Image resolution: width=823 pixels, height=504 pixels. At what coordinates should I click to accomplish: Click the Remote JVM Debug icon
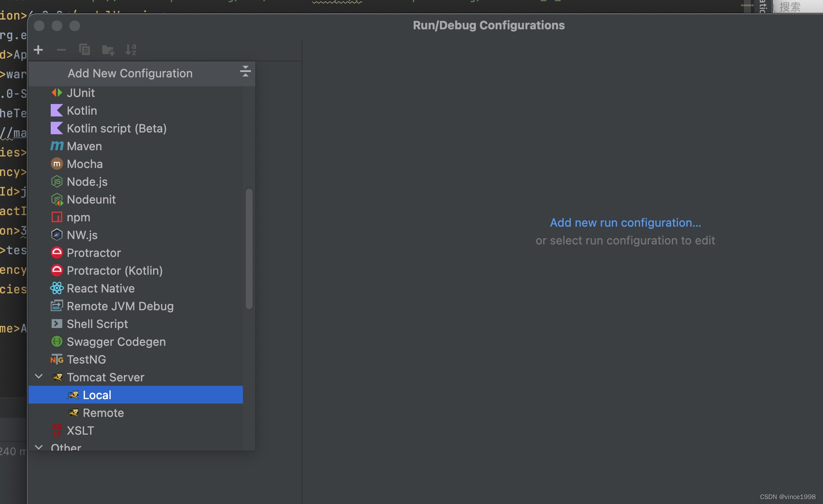[57, 306]
